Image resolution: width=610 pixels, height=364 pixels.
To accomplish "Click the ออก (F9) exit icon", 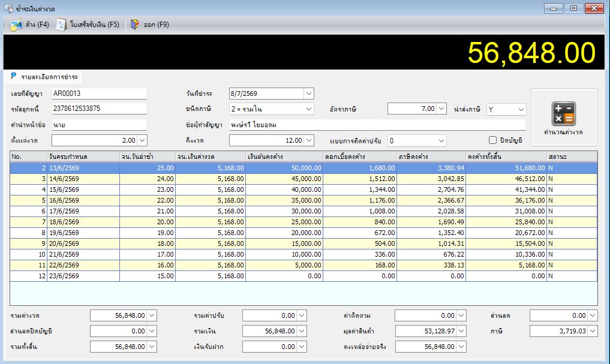I will [x=134, y=25].
